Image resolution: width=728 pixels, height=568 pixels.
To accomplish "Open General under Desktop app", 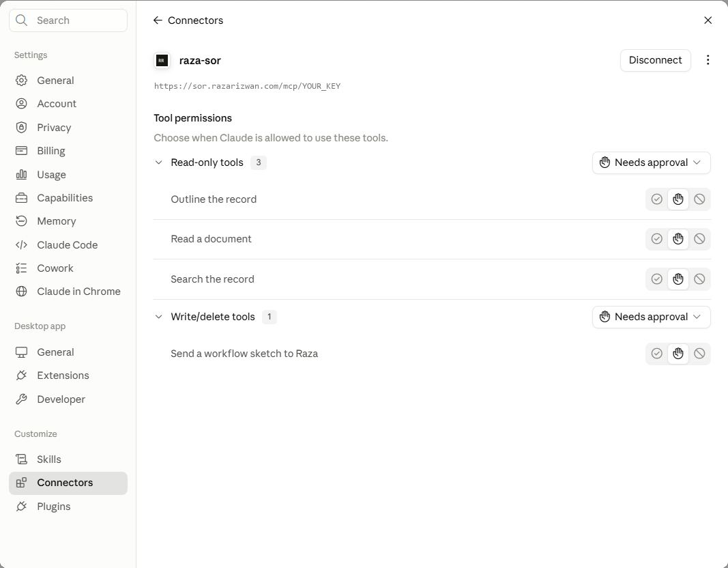I will click(68, 352).
